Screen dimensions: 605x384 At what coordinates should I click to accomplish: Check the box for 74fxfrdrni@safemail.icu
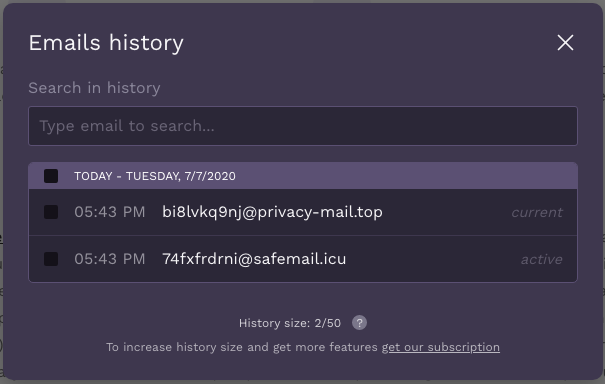click(x=51, y=259)
